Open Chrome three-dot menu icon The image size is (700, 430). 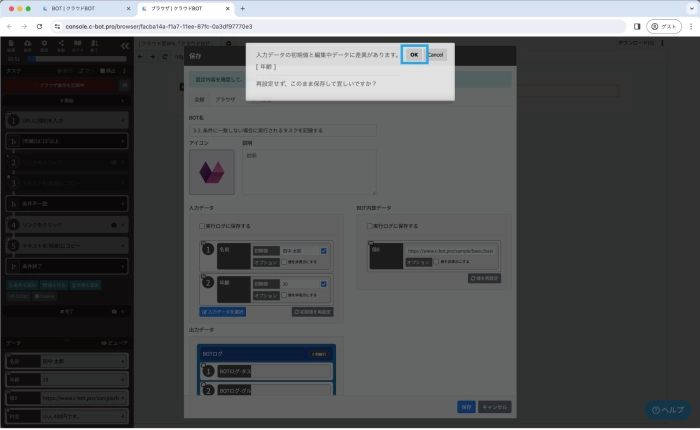pyautogui.click(x=690, y=26)
